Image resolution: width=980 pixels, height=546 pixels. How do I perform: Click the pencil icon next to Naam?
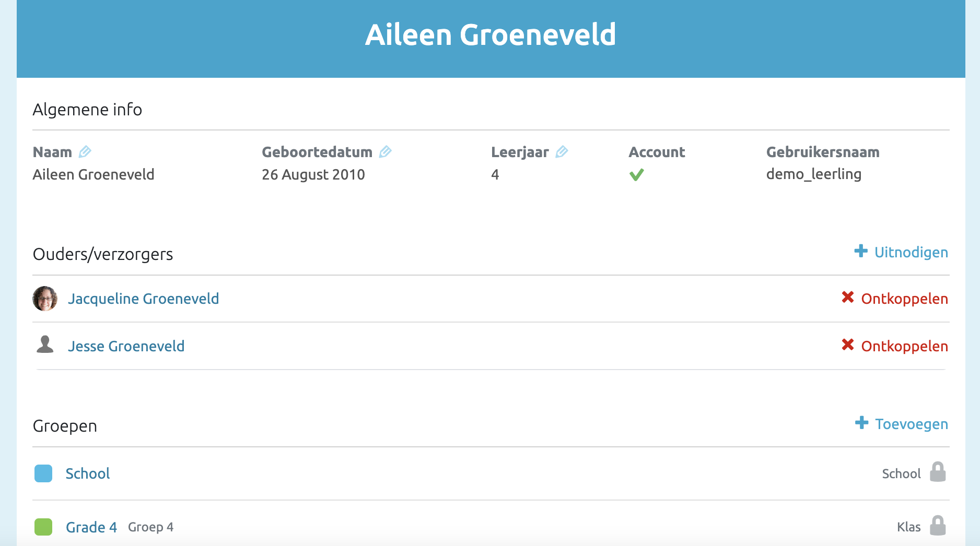click(x=85, y=152)
